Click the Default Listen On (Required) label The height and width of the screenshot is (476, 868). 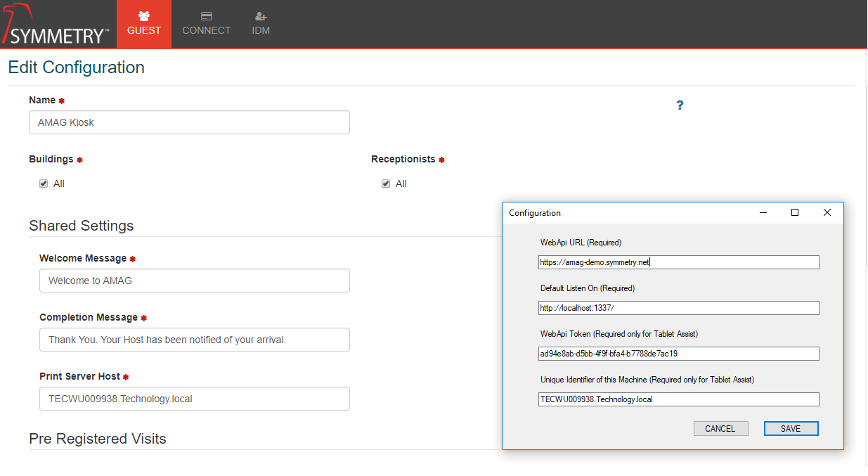(x=588, y=288)
